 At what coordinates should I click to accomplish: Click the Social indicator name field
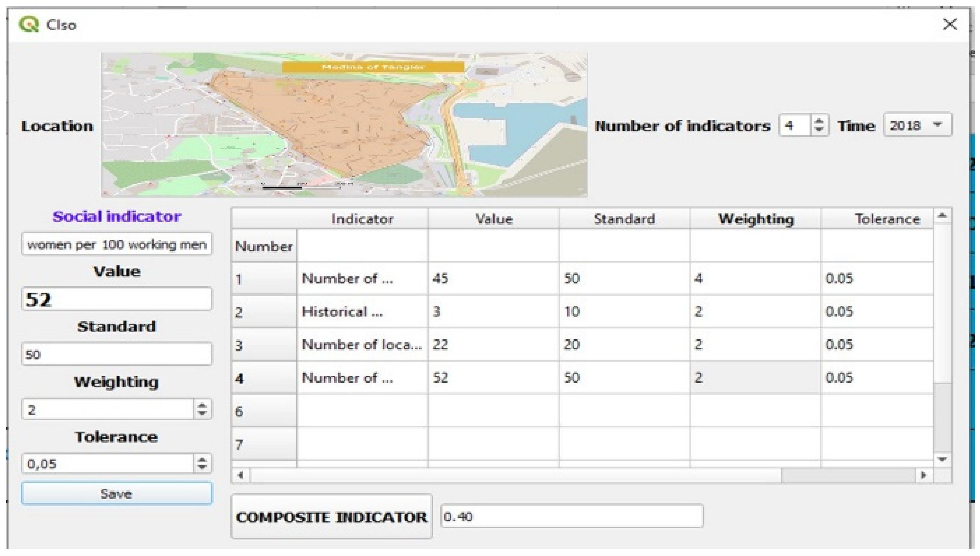point(116,244)
